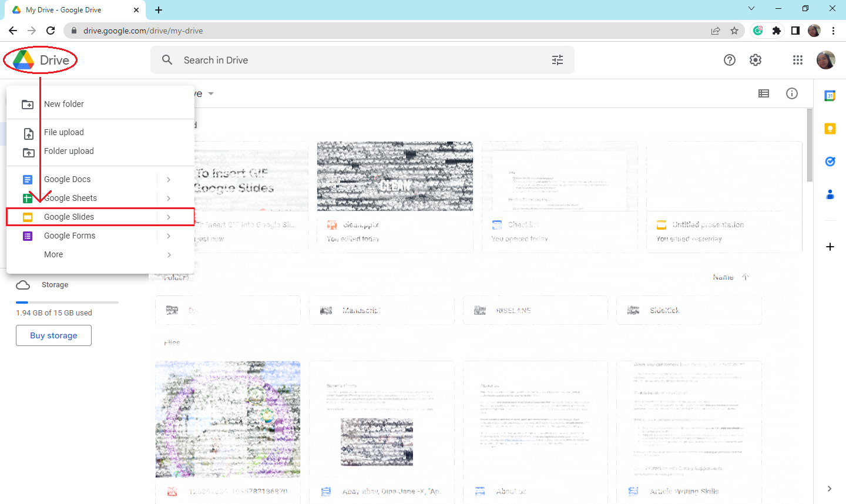Switch to list layout view

point(764,93)
